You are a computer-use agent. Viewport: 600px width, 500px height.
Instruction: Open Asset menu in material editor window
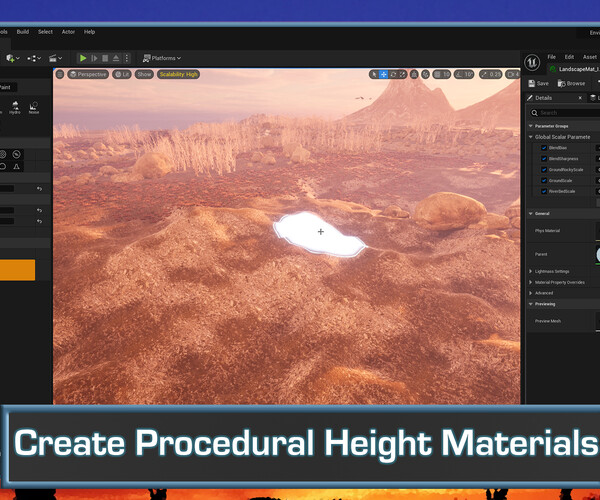click(590, 57)
